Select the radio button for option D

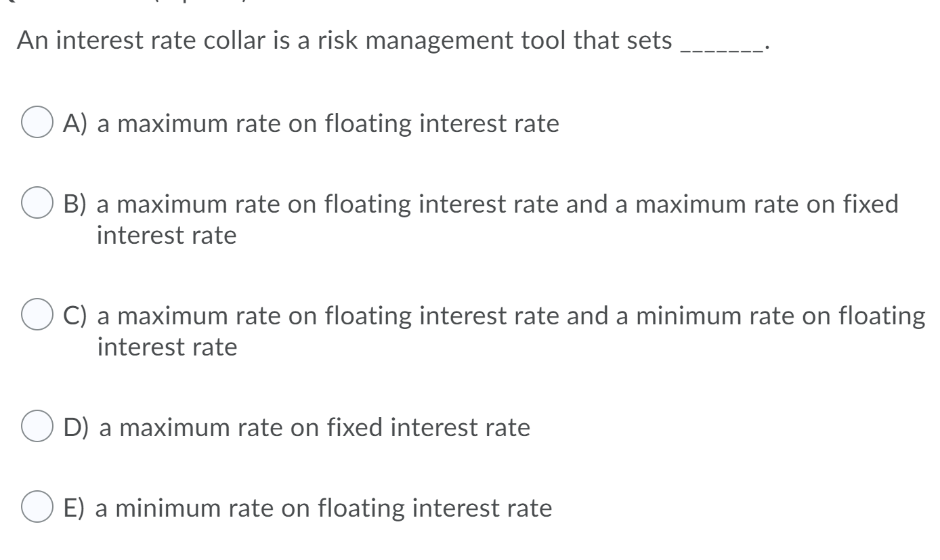point(37,427)
